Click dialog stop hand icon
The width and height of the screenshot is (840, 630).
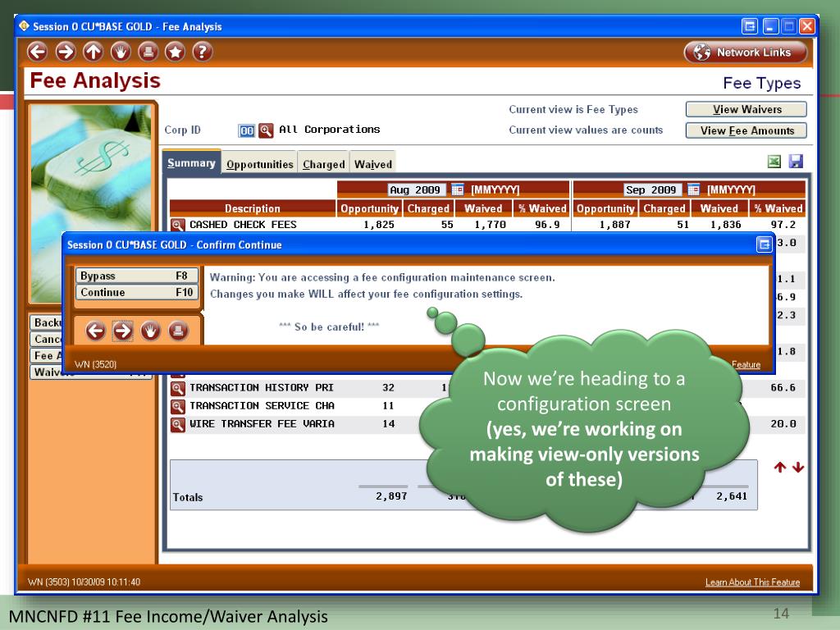(x=151, y=331)
